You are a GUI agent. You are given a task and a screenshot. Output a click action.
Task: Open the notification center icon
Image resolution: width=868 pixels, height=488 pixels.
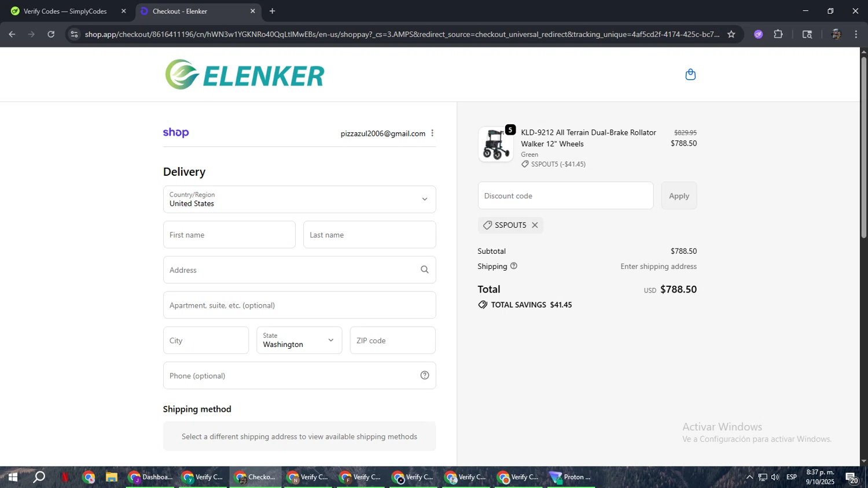[852, 478]
